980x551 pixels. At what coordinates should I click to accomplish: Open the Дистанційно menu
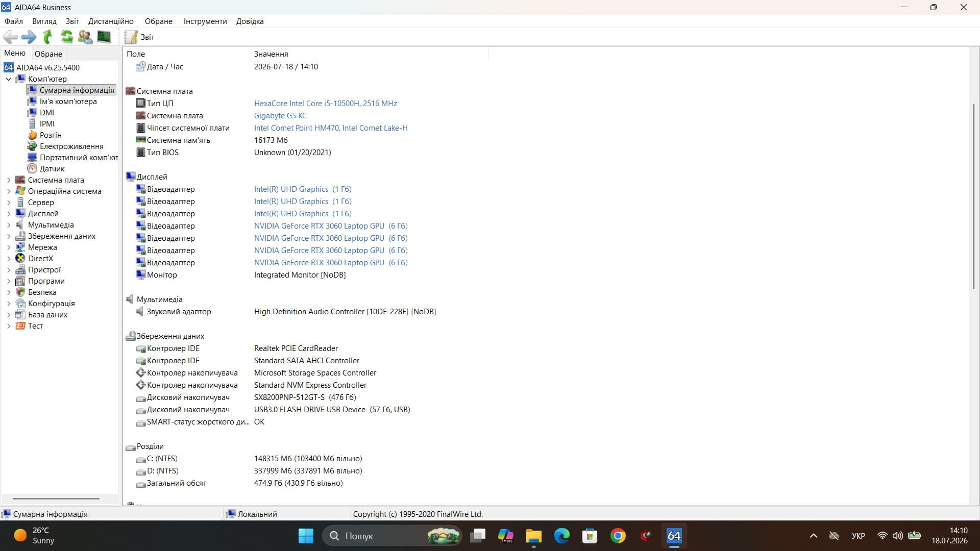click(x=111, y=21)
